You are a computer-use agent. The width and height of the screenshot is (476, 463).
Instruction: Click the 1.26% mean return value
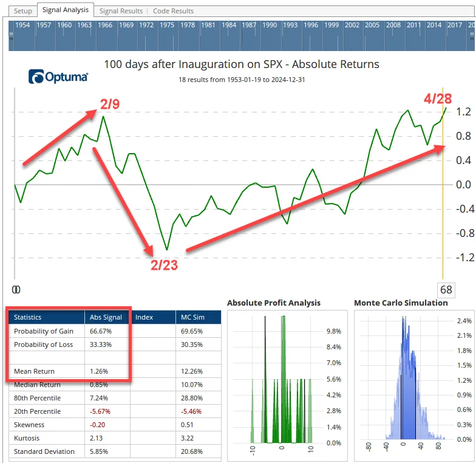click(x=98, y=371)
